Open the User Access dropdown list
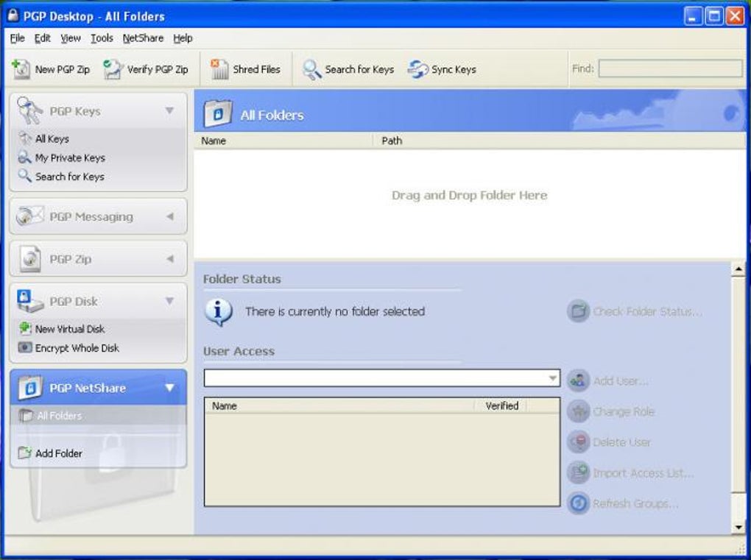The height and width of the screenshot is (560, 751). 553,378
